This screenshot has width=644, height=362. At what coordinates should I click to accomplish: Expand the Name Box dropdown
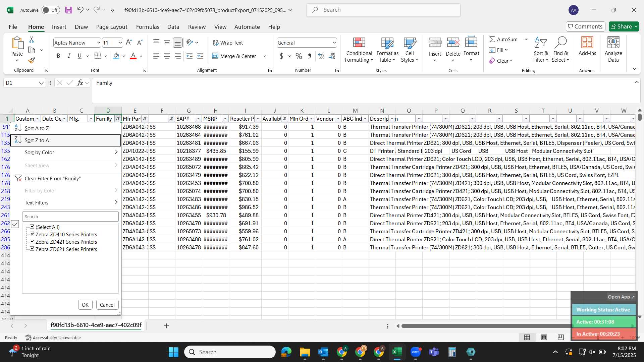click(41, 83)
